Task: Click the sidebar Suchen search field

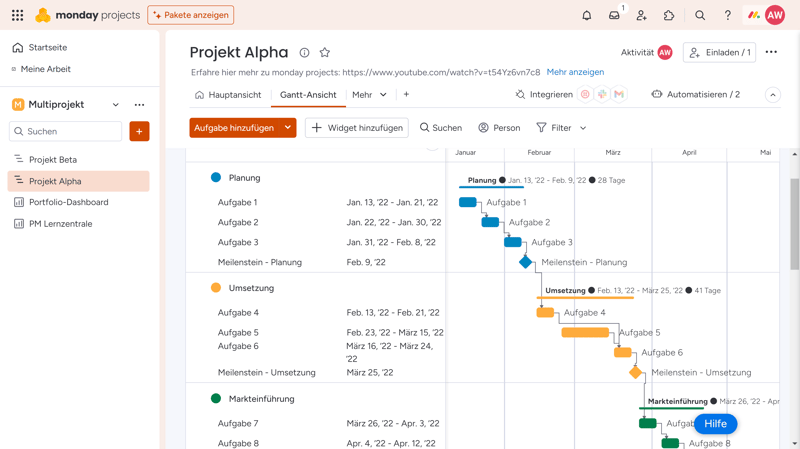Action: (66, 131)
